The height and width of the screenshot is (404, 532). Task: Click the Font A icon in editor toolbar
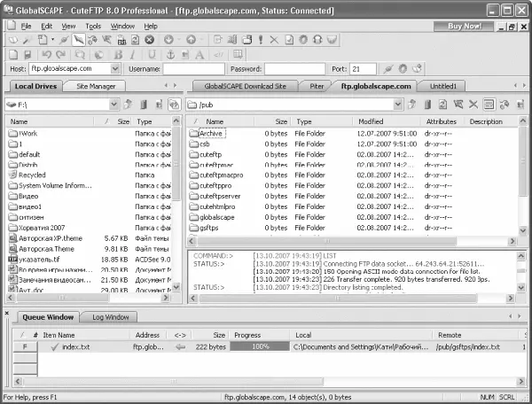199,55
